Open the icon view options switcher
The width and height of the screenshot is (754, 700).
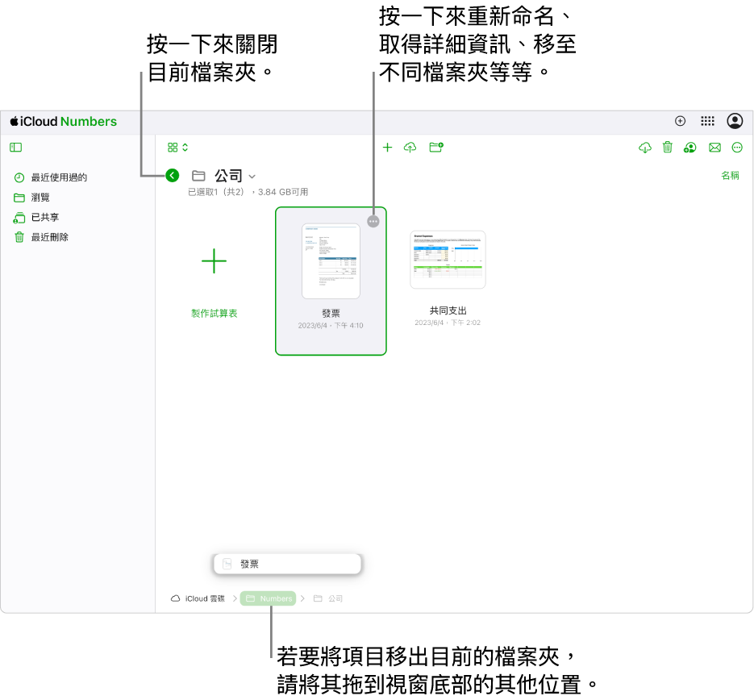click(178, 147)
